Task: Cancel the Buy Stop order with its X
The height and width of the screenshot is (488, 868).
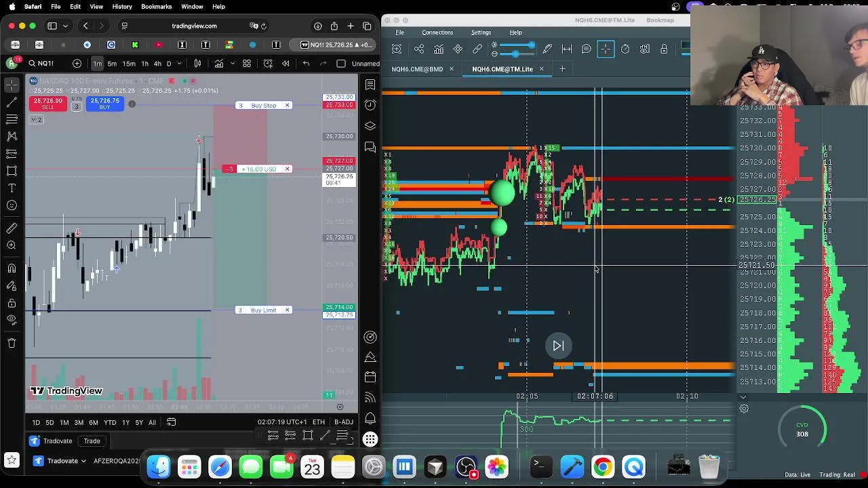Action: point(287,105)
